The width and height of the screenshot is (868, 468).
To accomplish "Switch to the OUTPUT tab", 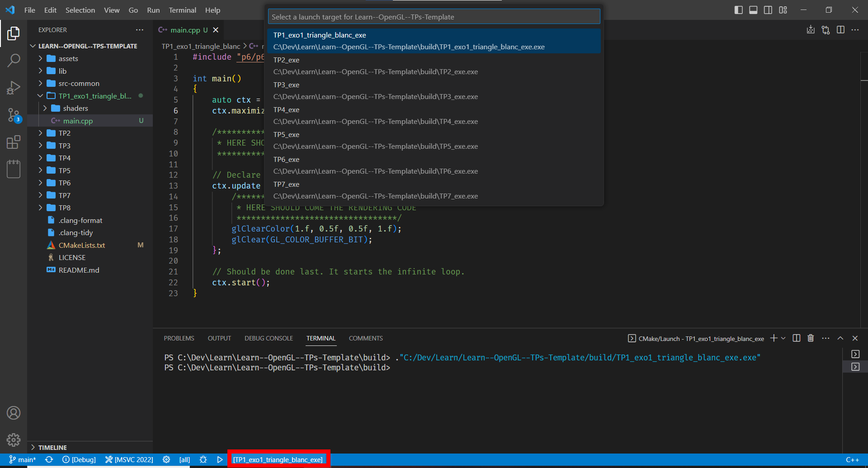I will click(x=219, y=338).
